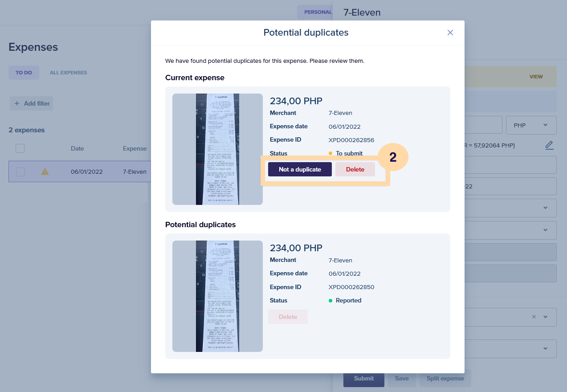This screenshot has height=392, width=567.
Task: Click the Add filter button
Action: click(32, 103)
